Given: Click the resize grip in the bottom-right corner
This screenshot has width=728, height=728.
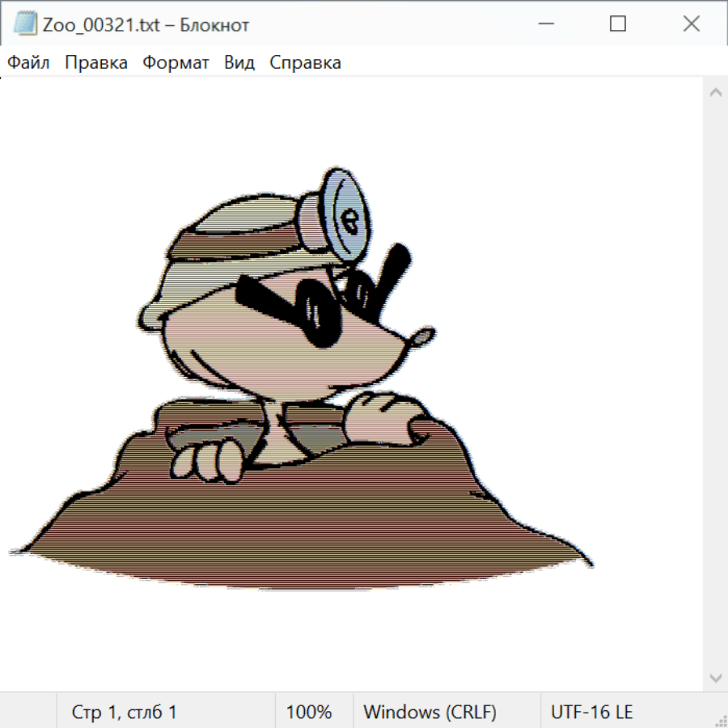Looking at the screenshot, I should (x=721, y=721).
